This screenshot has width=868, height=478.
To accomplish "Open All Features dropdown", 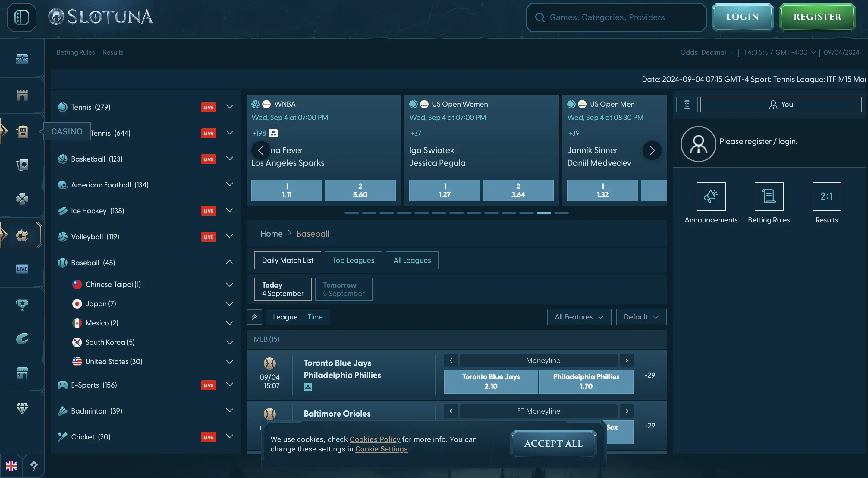I will pyautogui.click(x=579, y=317).
